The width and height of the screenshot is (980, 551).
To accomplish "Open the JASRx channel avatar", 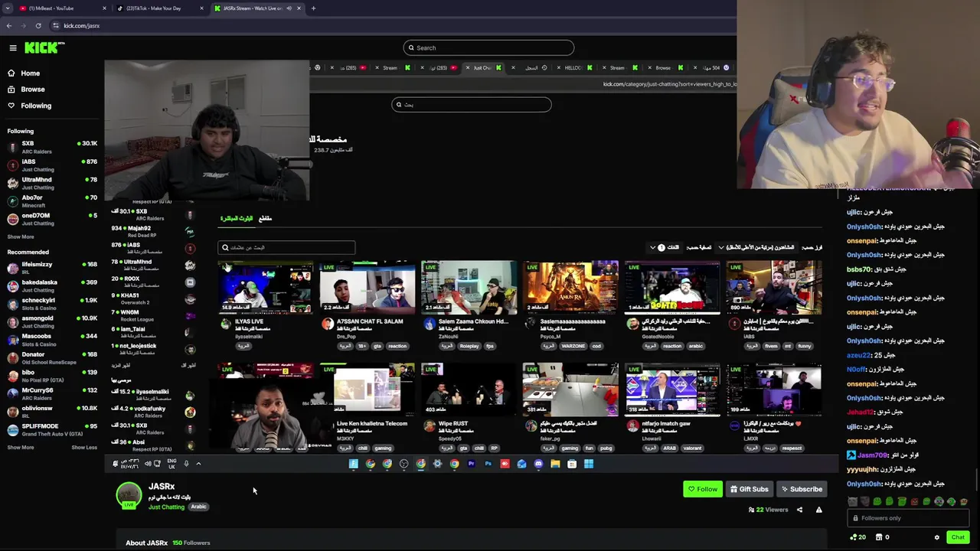I will point(129,495).
